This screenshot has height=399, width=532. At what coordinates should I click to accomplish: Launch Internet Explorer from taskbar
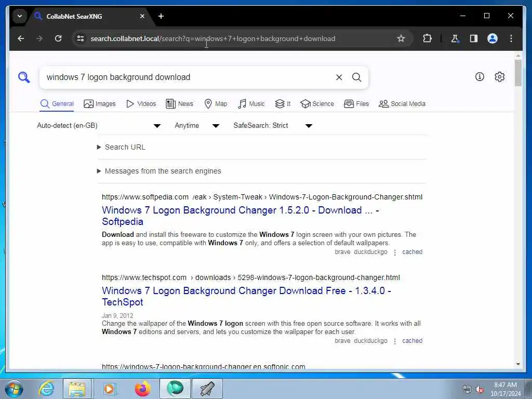tap(46, 389)
